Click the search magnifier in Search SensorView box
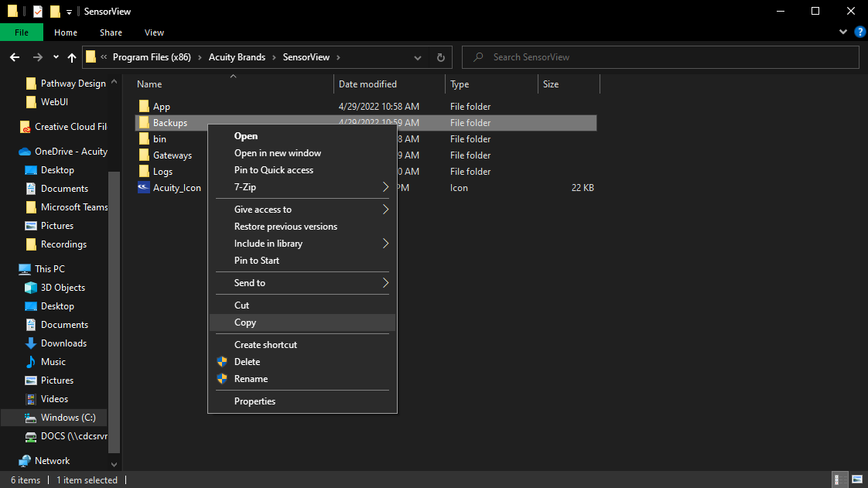The width and height of the screenshot is (868, 488). coord(477,56)
